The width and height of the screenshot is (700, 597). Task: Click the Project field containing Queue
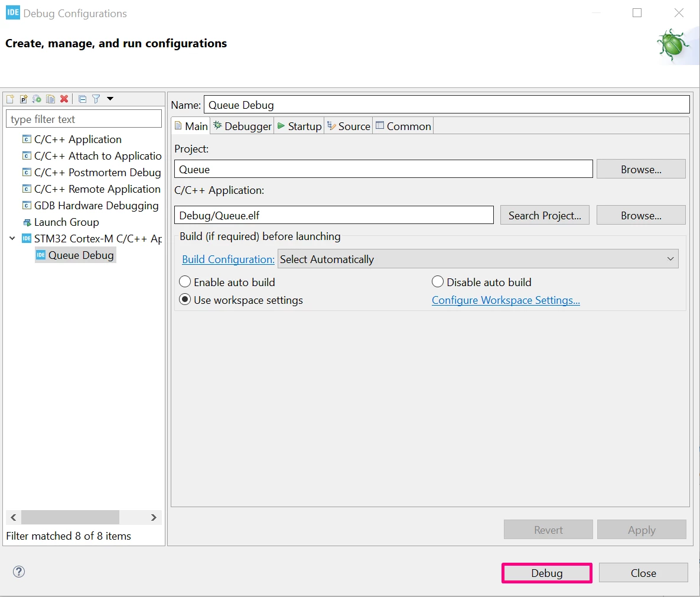(x=383, y=169)
